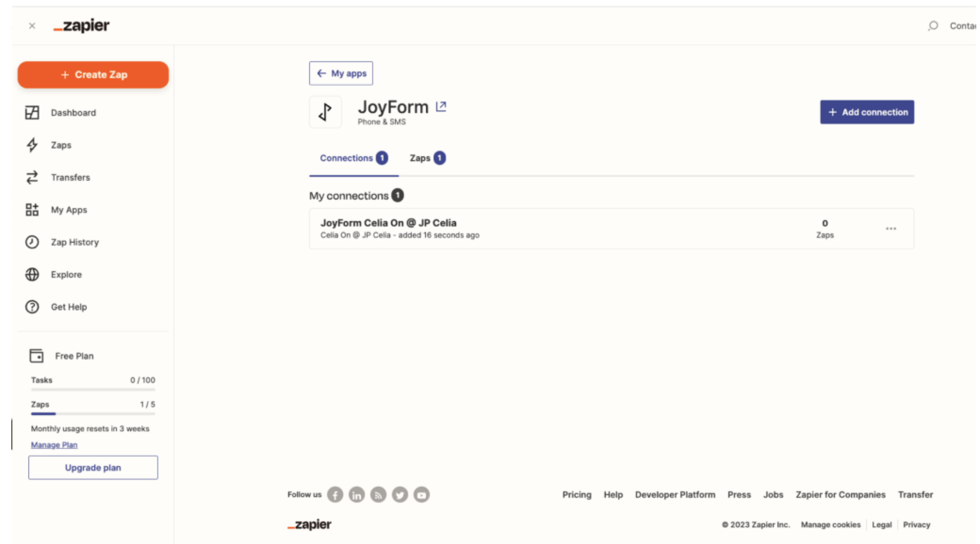Click the Add connection button

[x=867, y=112]
